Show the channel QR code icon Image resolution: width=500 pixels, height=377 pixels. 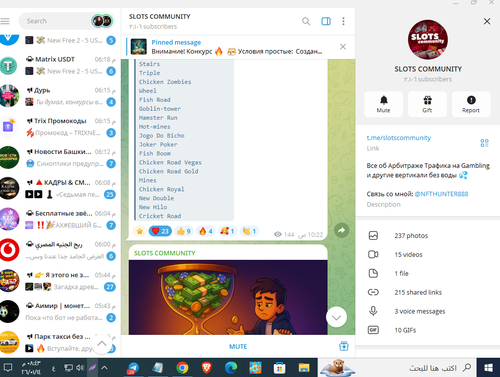484,143
